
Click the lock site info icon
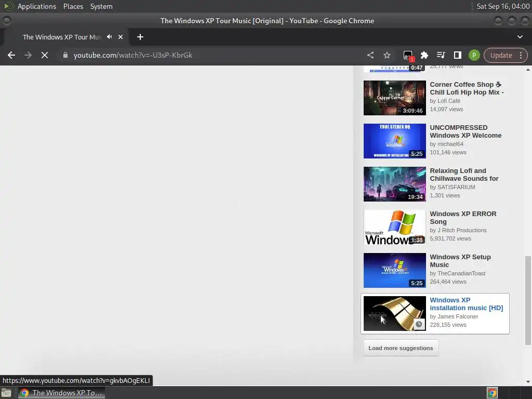click(65, 55)
